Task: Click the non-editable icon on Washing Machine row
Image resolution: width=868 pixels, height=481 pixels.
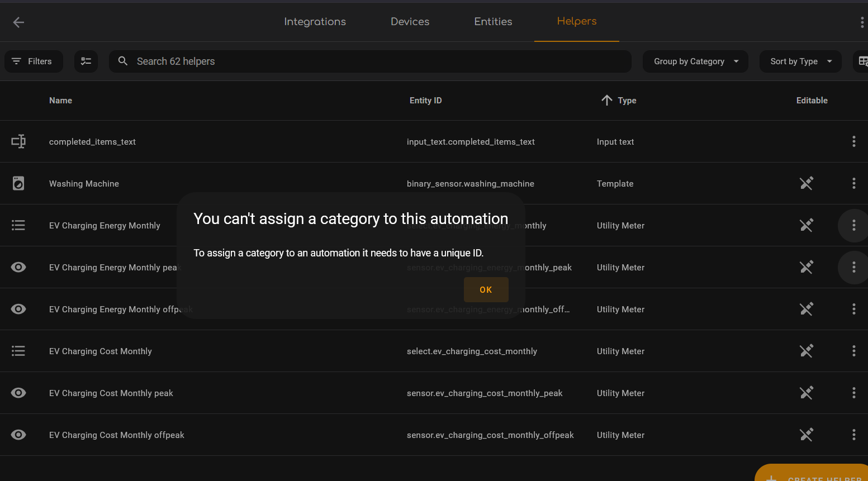Action: point(806,183)
